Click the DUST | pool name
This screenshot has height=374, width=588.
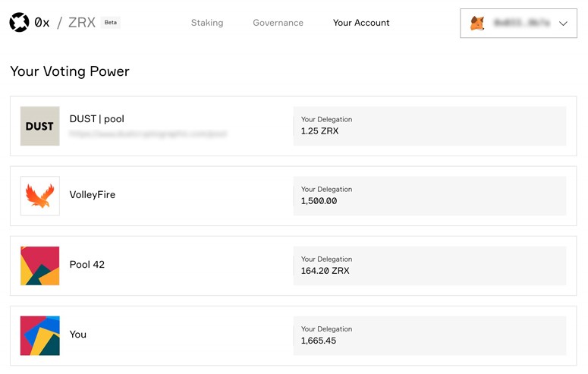click(x=97, y=119)
